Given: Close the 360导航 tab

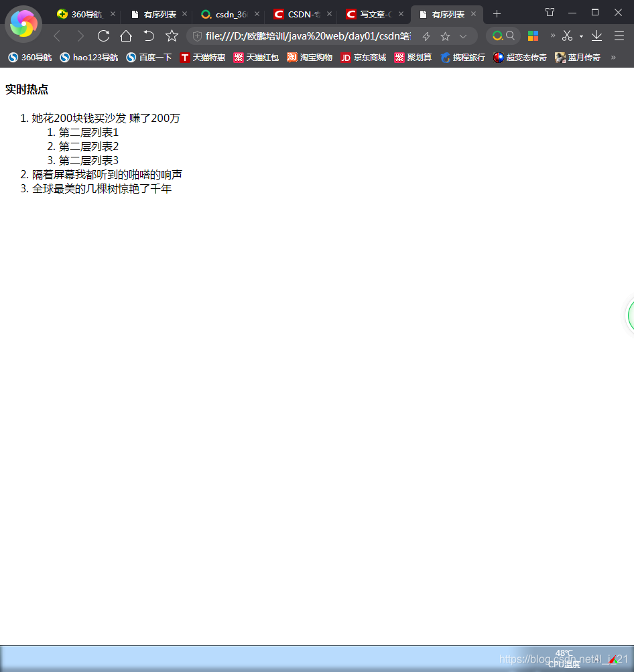Looking at the screenshot, I should tap(113, 14).
